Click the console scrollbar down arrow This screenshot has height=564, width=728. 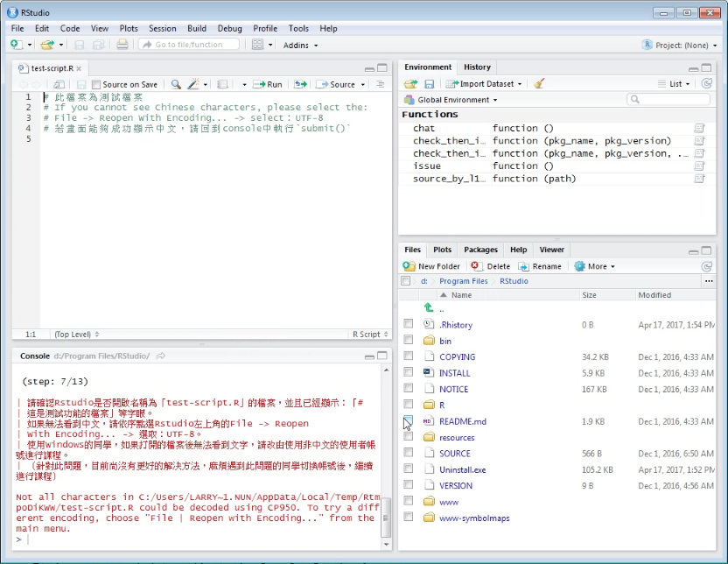pos(386,544)
